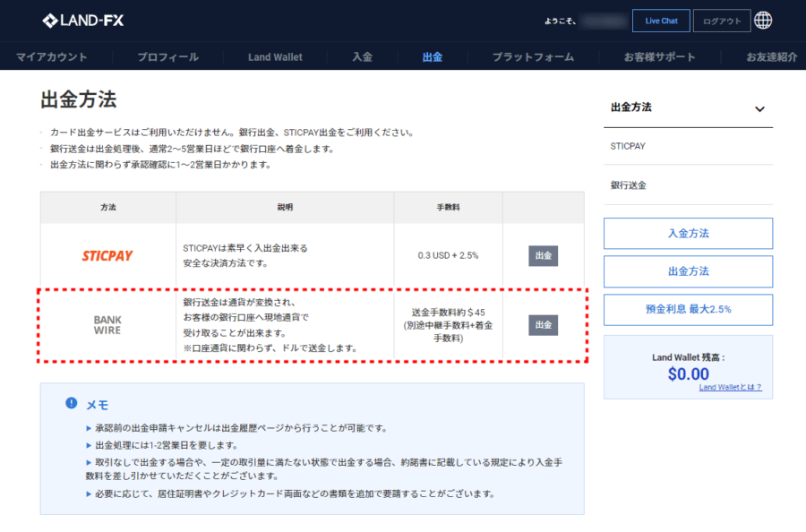Click the LAND-FX logo
This screenshot has height=532, width=806.
click(82, 21)
